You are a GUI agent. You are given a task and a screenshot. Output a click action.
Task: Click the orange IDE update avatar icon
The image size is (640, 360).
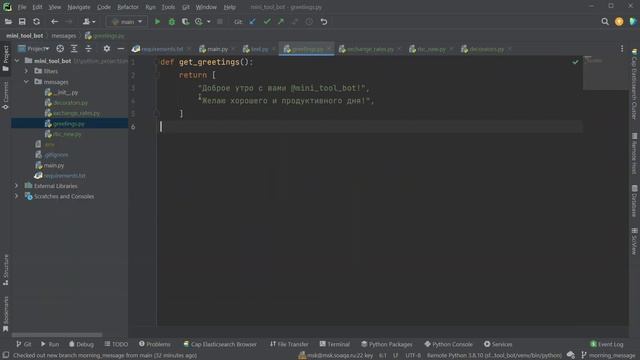[x=619, y=22]
